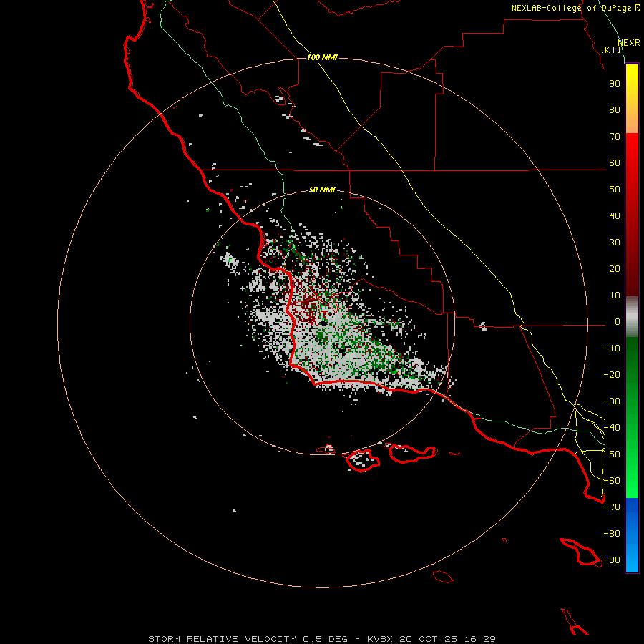Select the "[KT]" units label
The height and width of the screenshot is (644, 644).
pyautogui.click(x=611, y=49)
